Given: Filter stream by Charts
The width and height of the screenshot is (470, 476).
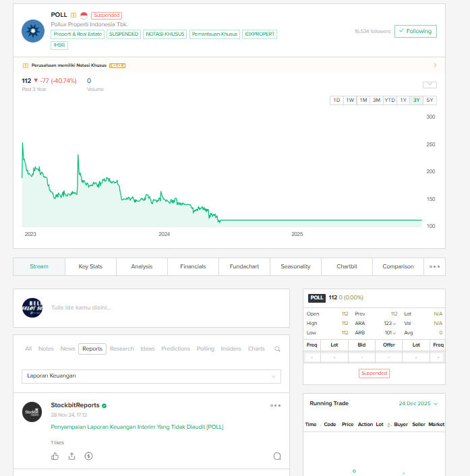Looking at the screenshot, I should 256,349.
